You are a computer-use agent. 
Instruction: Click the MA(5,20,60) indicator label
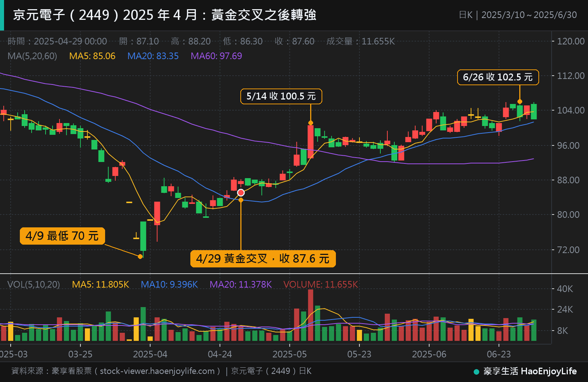[x=32, y=56]
